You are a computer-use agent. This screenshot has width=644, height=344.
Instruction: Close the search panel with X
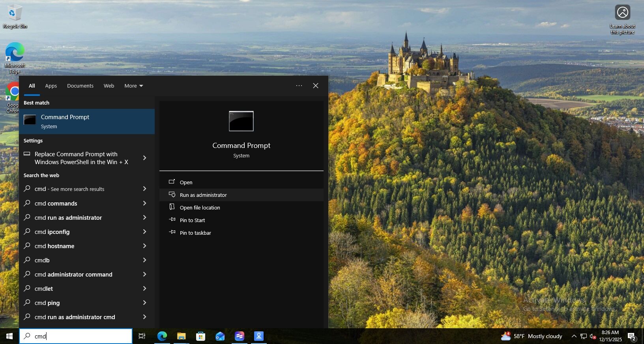tap(315, 86)
